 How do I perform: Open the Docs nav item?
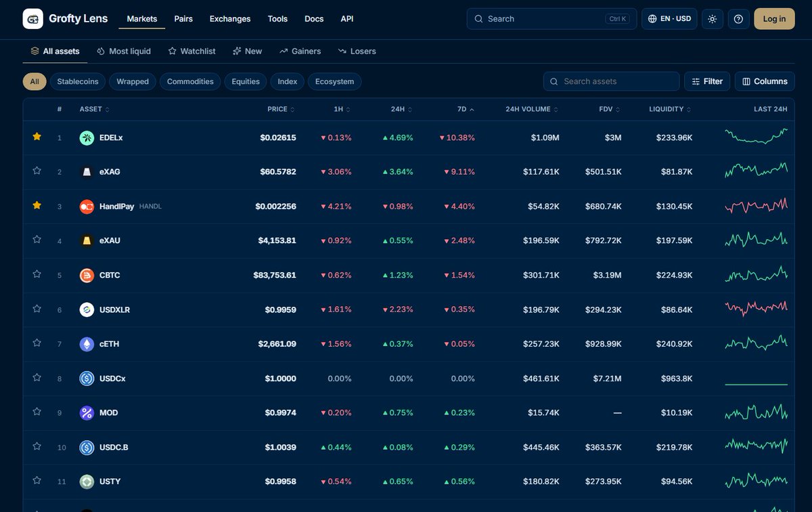(314, 19)
